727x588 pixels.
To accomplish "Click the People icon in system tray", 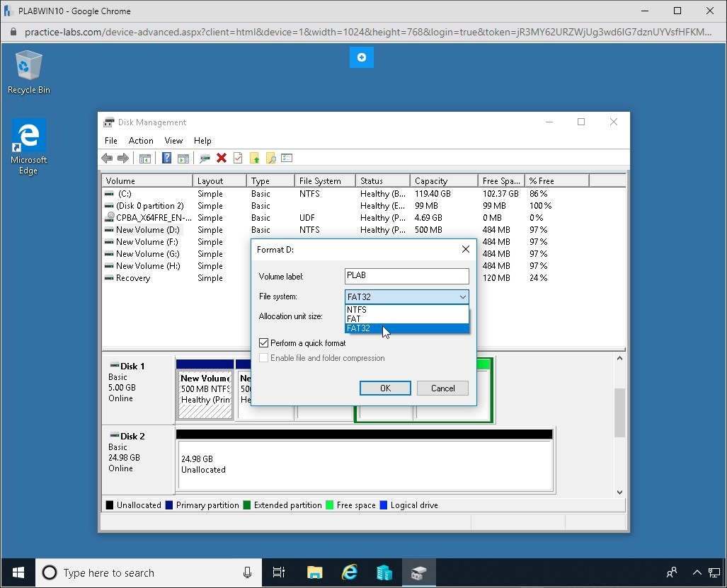I will [671, 572].
